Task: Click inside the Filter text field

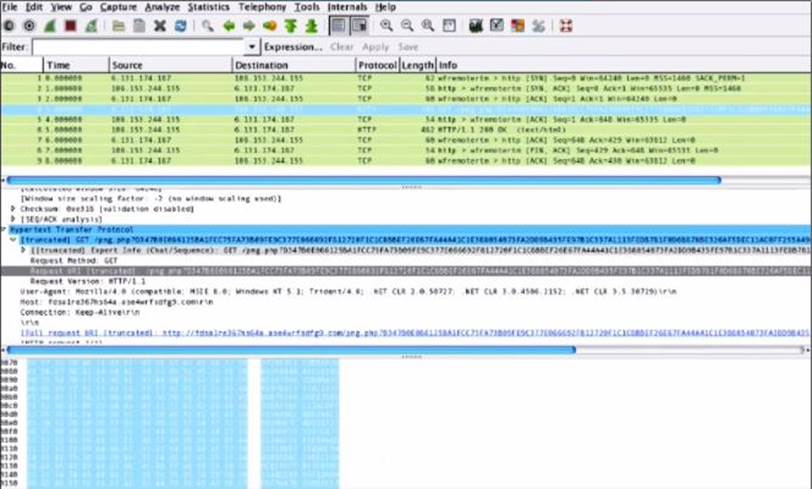Action: (x=138, y=47)
